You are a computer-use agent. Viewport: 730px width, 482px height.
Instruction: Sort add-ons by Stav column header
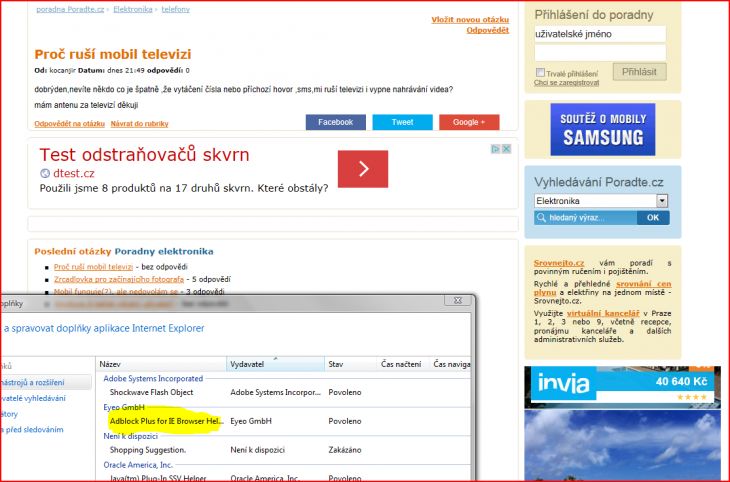pos(351,364)
